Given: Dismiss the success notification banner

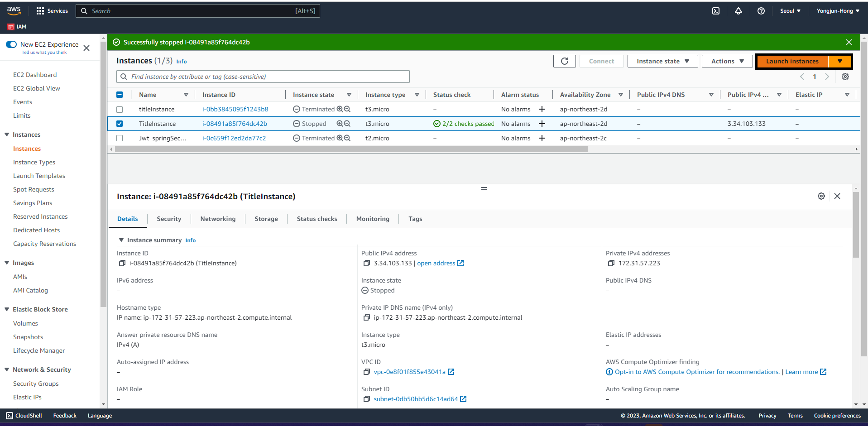Looking at the screenshot, I should click(849, 42).
